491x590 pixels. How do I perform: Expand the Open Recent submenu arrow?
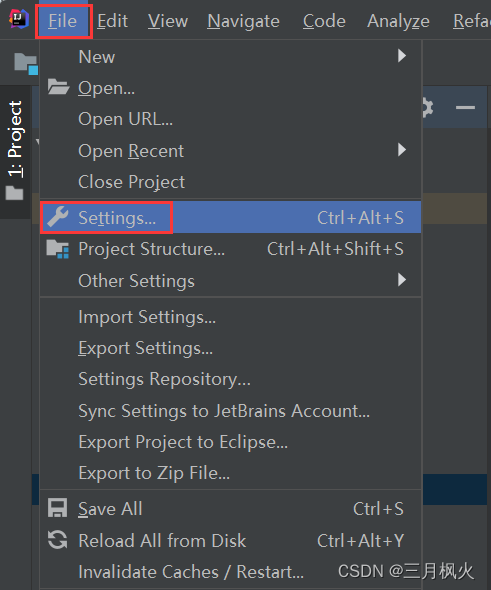point(402,150)
